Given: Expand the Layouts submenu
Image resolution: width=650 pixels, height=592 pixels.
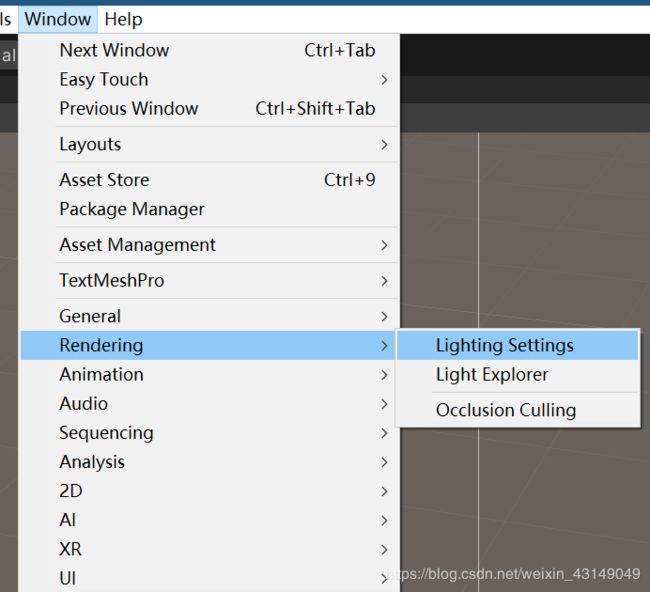Looking at the screenshot, I should point(209,144).
